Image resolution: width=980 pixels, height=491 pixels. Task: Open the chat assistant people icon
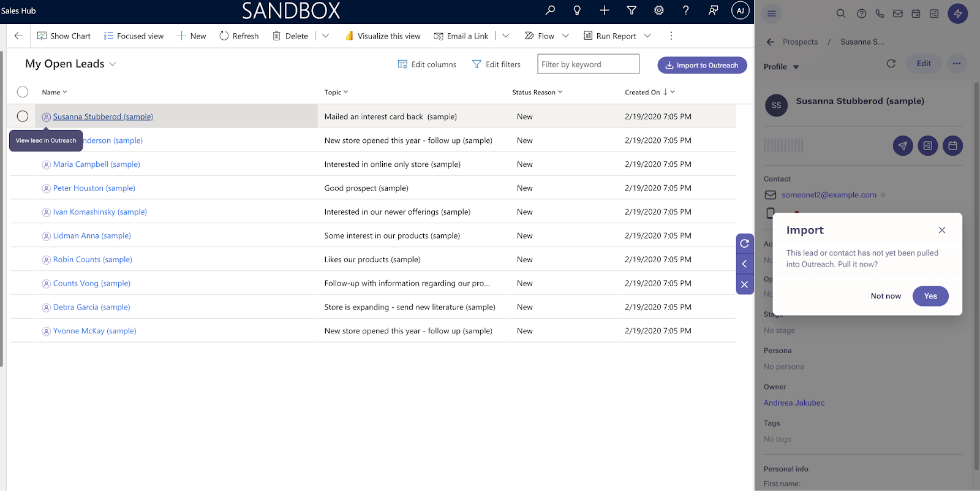point(714,10)
